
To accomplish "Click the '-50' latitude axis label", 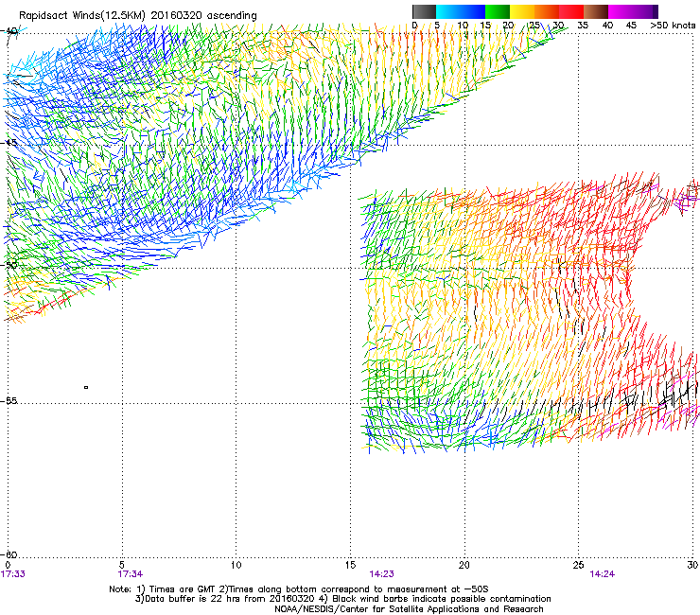I will (9, 265).
